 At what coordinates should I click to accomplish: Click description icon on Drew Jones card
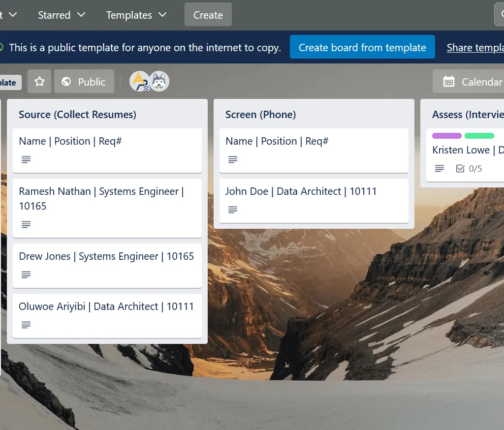pyautogui.click(x=26, y=275)
